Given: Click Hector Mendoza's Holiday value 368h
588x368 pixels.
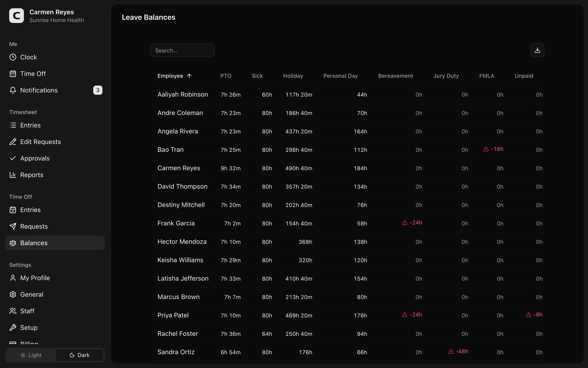Looking at the screenshot, I should pyautogui.click(x=305, y=242).
